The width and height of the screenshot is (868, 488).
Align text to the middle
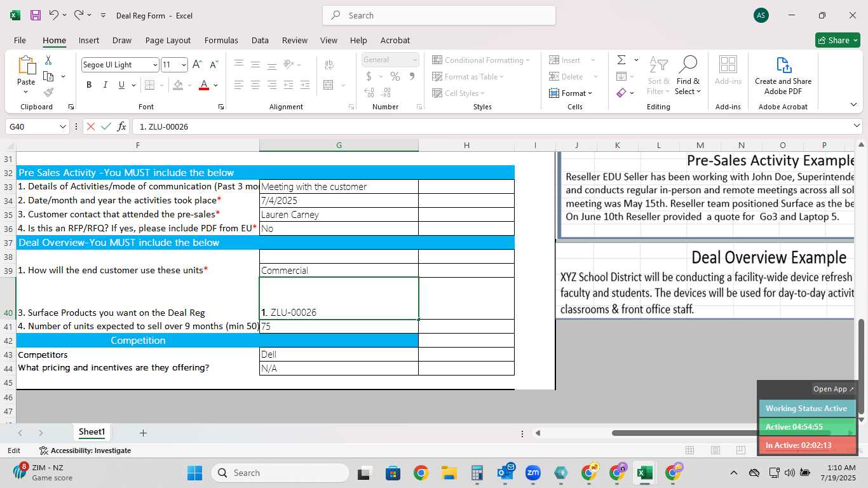(255, 65)
